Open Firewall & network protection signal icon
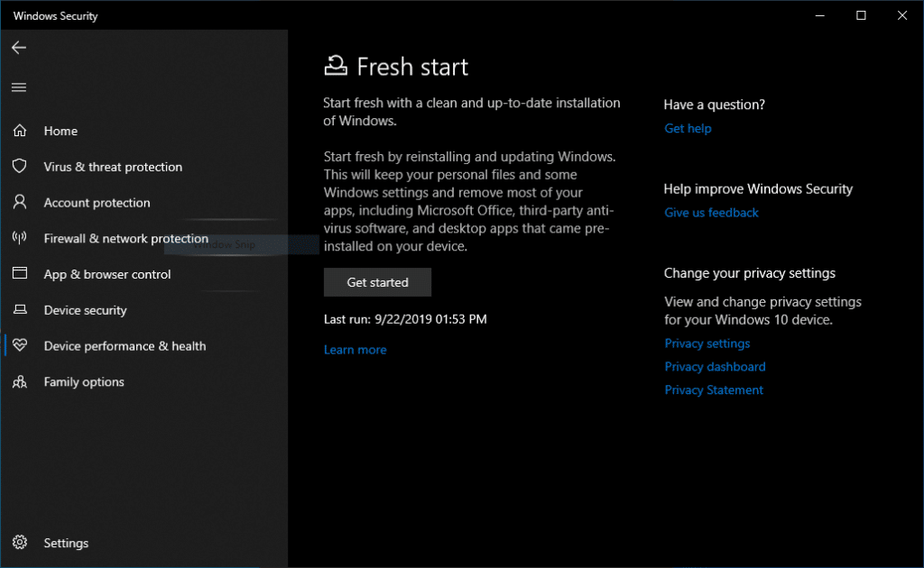The width and height of the screenshot is (924, 568). 19,238
